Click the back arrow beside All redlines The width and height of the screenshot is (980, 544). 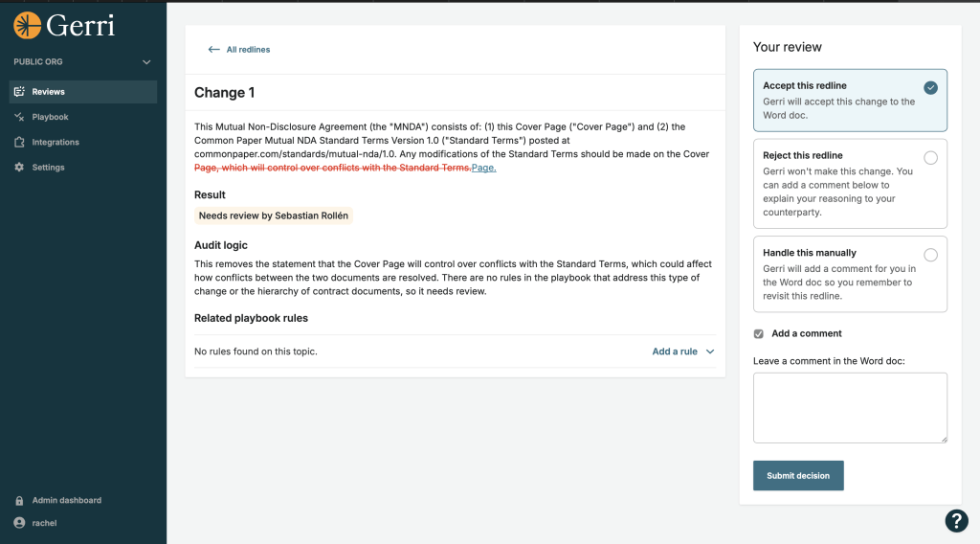coord(213,50)
